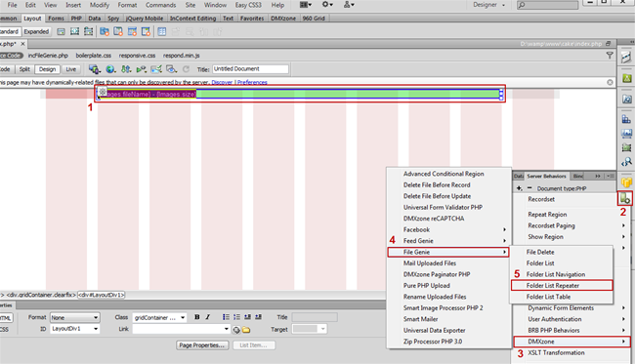
Task: Click the Title text field
Action: point(250,69)
